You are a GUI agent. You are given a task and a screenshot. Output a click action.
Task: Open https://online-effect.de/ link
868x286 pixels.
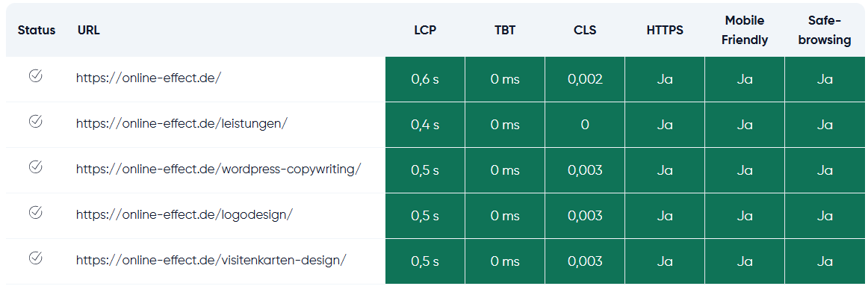[149, 78]
